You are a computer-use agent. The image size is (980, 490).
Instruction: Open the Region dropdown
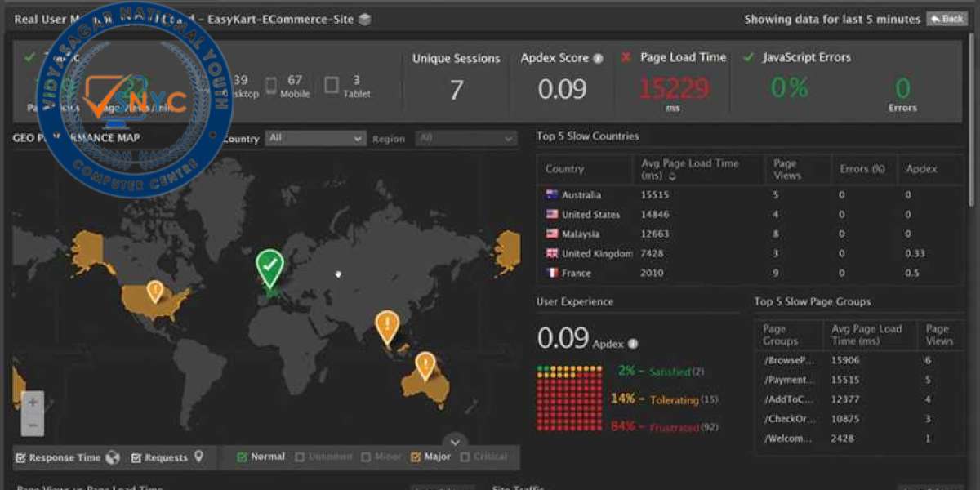(x=465, y=139)
